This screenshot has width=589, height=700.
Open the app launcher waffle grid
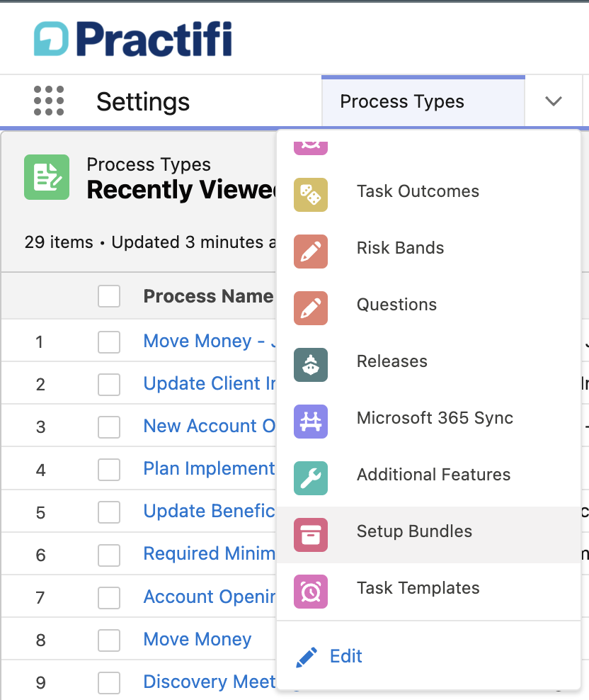(x=47, y=101)
